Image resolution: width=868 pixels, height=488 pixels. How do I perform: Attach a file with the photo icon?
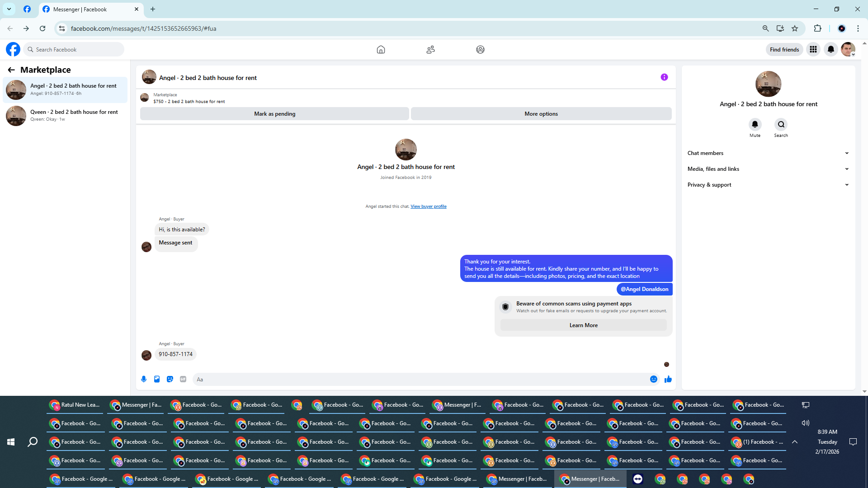coord(157,379)
